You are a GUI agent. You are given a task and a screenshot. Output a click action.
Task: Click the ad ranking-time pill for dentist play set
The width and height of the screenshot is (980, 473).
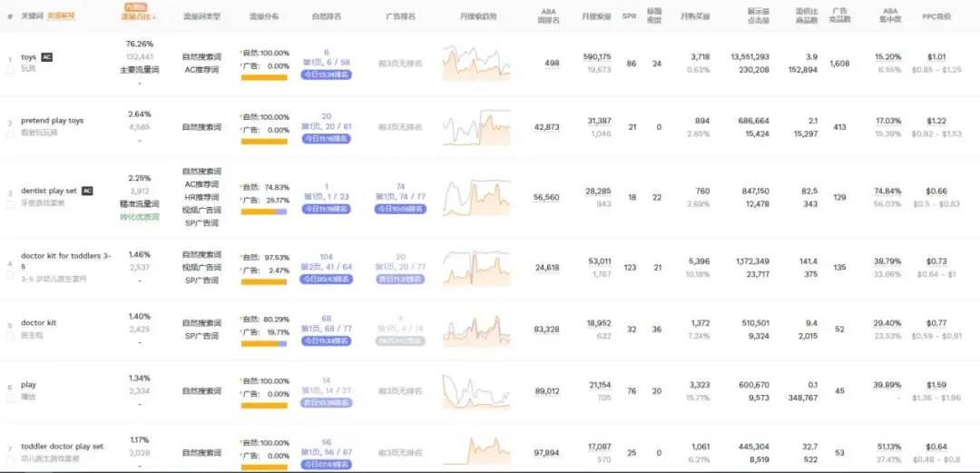401,209
